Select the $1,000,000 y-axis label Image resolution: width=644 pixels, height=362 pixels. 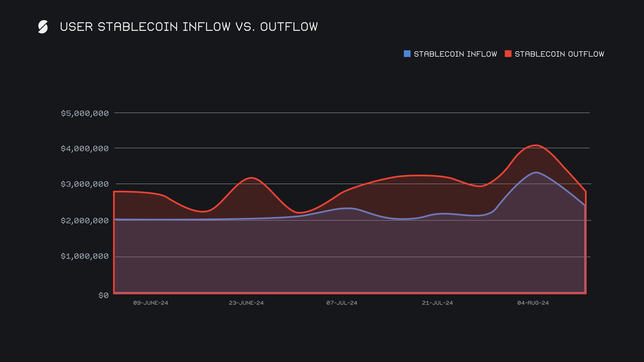coord(85,256)
